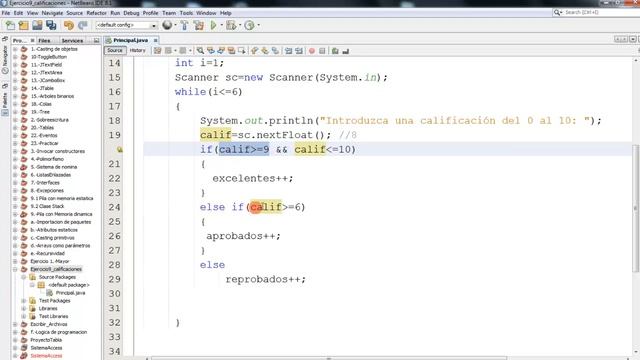The height and width of the screenshot is (360, 640).
Task: Switch editor to History view
Action: 138,50
